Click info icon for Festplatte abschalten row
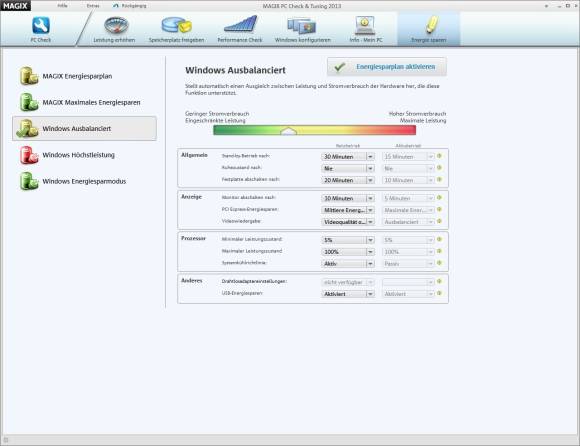Screen dimensions: 580x446 coord(439,179)
